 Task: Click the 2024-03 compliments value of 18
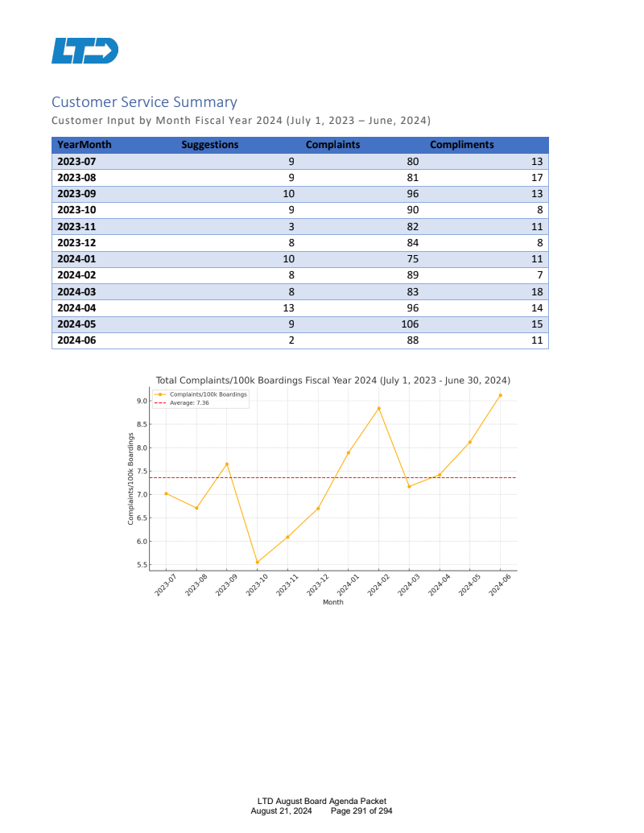click(x=537, y=291)
